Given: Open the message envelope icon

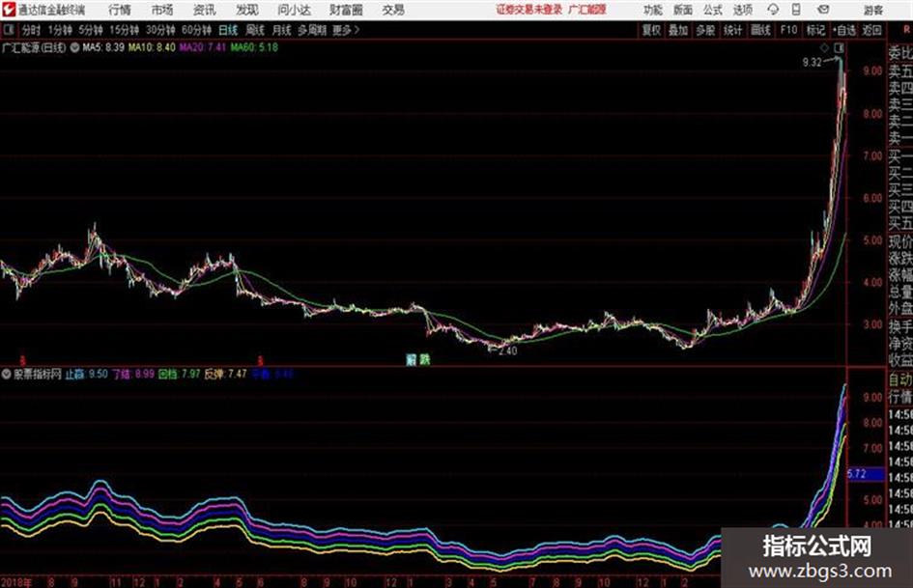Looking at the screenshot, I should point(823,10).
